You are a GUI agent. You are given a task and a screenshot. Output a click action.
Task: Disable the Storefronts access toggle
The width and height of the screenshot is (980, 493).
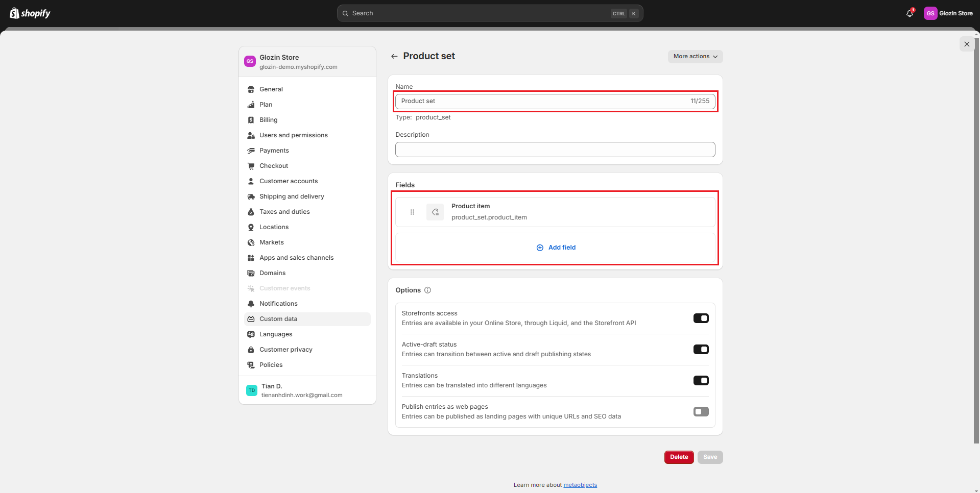[701, 318]
